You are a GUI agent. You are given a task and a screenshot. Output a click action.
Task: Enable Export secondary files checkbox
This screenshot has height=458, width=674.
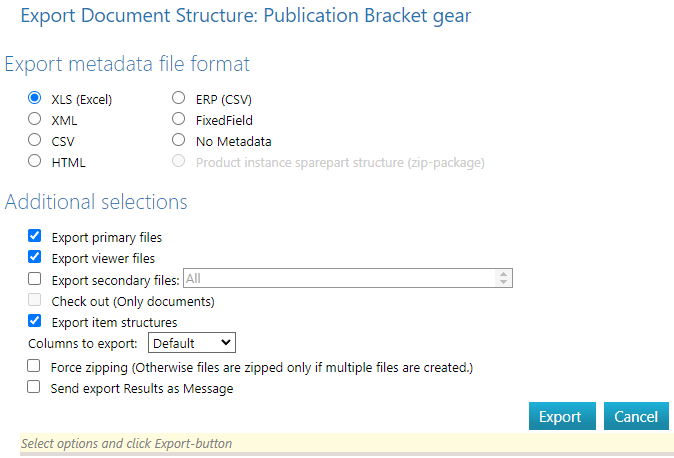pyautogui.click(x=35, y=279)
